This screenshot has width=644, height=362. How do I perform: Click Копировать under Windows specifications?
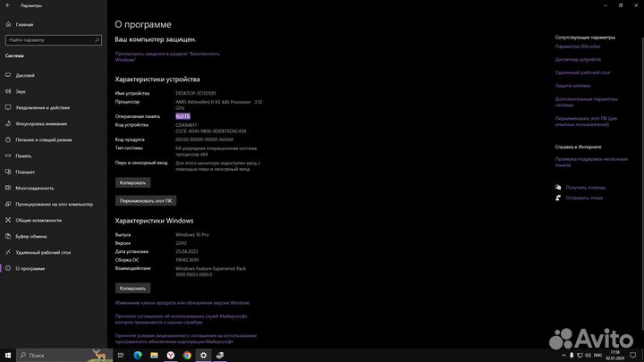(132, 289)
